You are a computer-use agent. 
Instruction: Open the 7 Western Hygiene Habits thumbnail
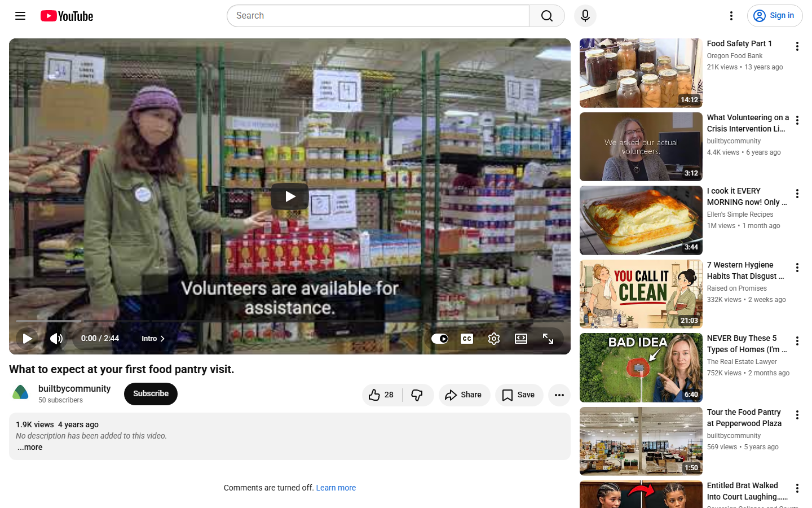click(x=641, y=294)
